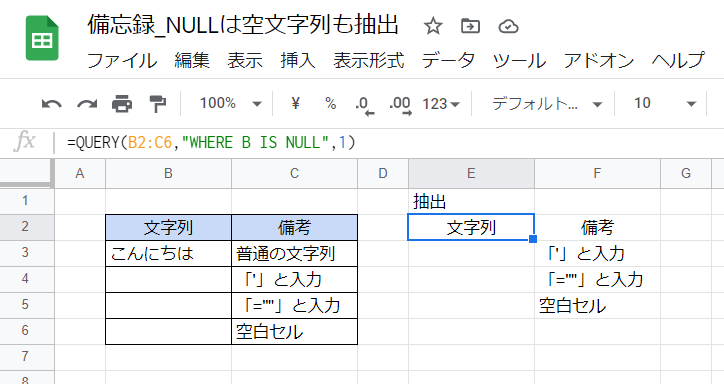Select column G header
The image size is (724, 384).
[686, 174]
